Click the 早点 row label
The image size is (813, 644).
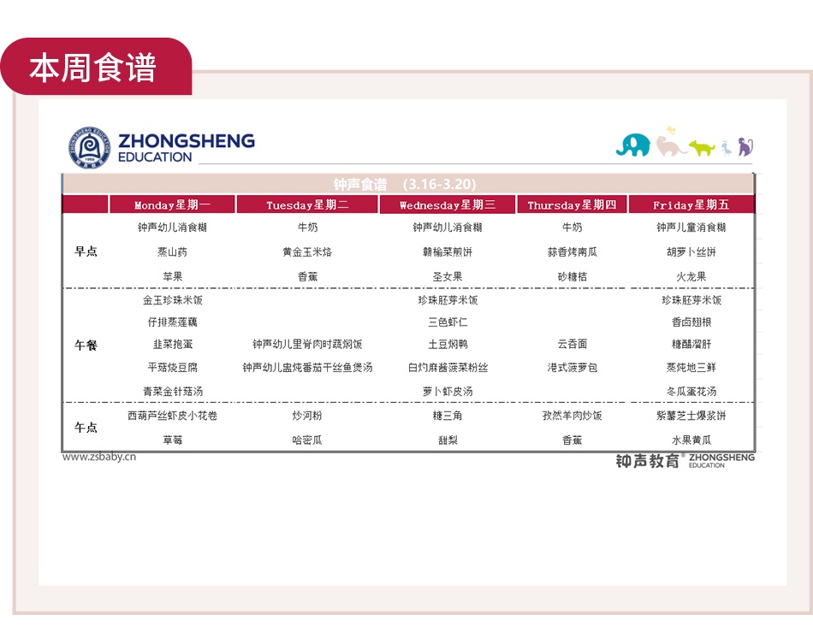(86, 251)
